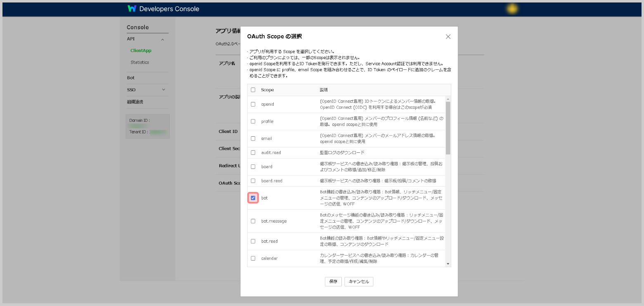Image resolution: width=644 pixels, height=306 pixels.
Task: Click the 'OAuth Scope の選択' dialog title
Action: pyautogui.click(x=274, y=36)
